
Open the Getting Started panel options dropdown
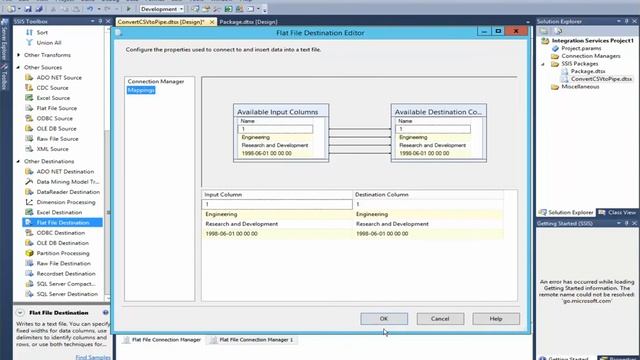click(619, 223)
